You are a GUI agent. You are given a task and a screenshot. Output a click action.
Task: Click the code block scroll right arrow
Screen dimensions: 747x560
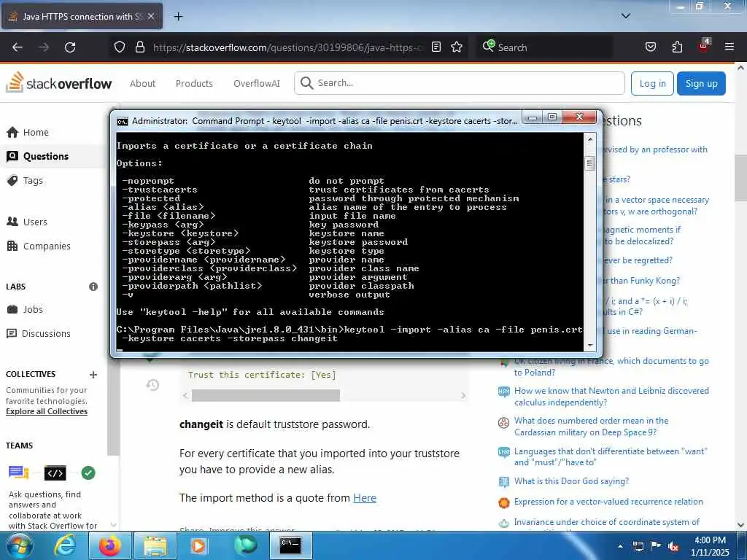click(x=462, y=395)
